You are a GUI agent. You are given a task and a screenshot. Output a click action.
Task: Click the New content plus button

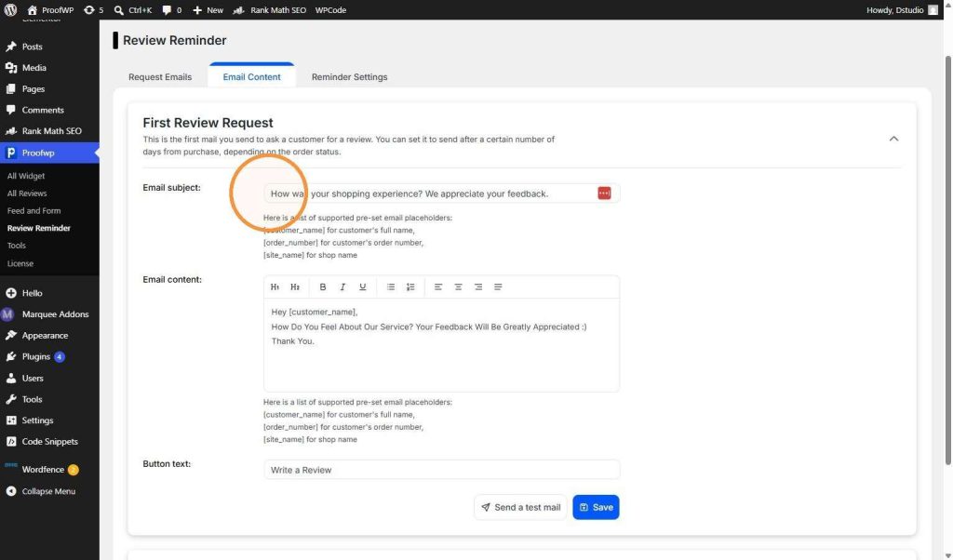pyautogui.click(x=208, y=9)
